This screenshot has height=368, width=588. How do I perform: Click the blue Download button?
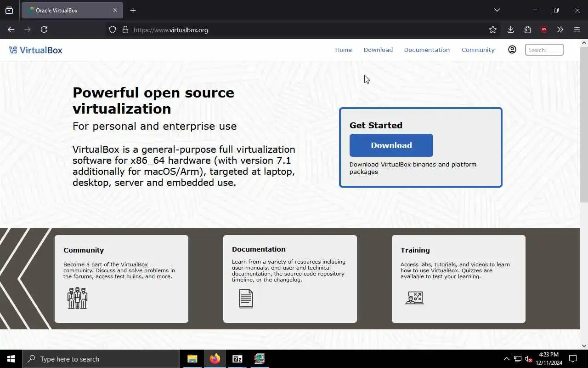coord(391,145)
